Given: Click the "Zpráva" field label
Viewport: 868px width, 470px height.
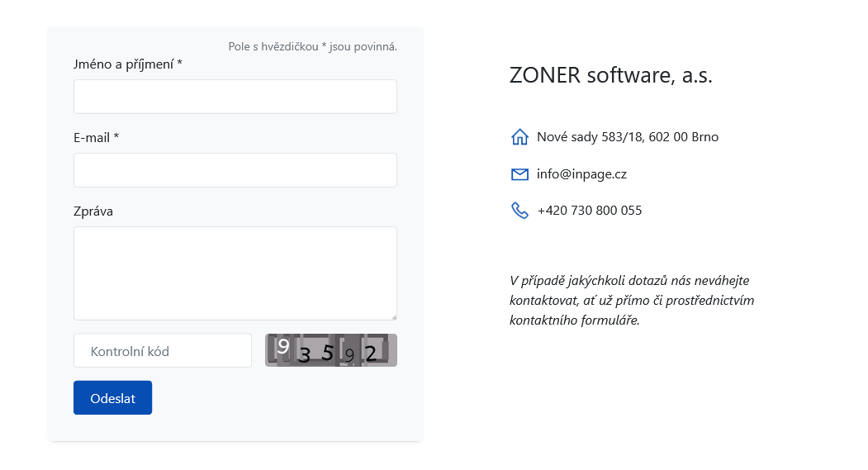Looking at the screenshot, I should (93, 211).
